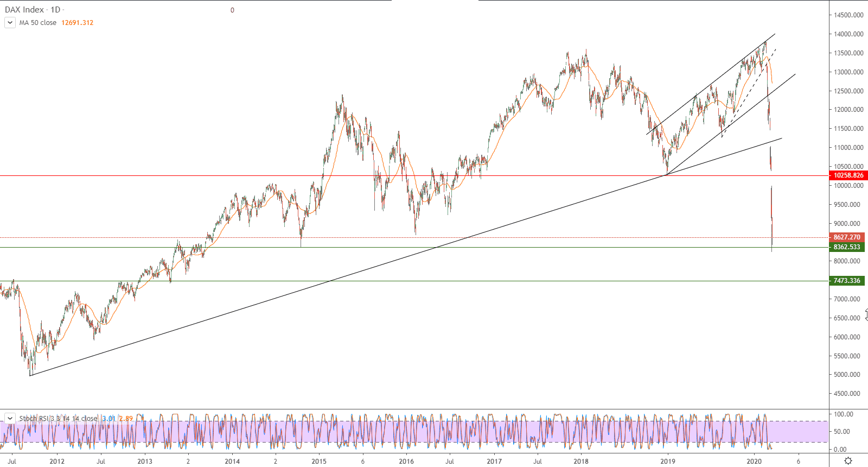Click the 2016 time axis label

pyautogui.click(x=406, y=462)
